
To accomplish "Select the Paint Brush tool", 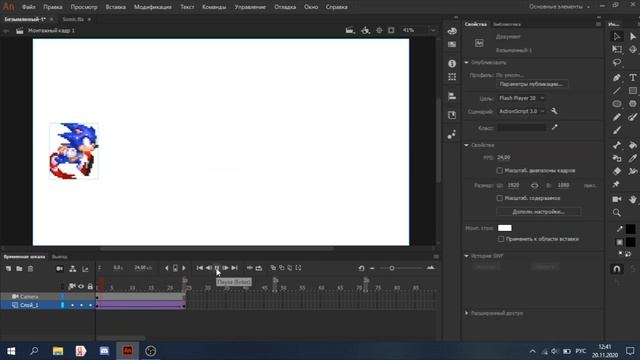I will click(x=633, y=117).
